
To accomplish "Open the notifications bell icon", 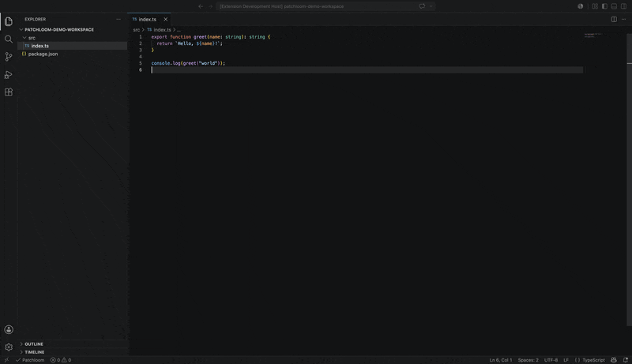I will click(626, 360).
